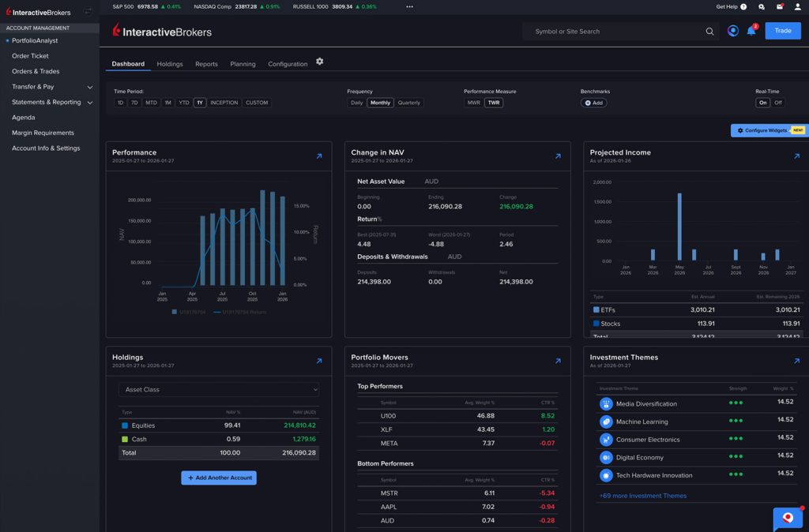Click the search magnifier icon
Viewport: 809px width, 532px height.
click(709, 32)
